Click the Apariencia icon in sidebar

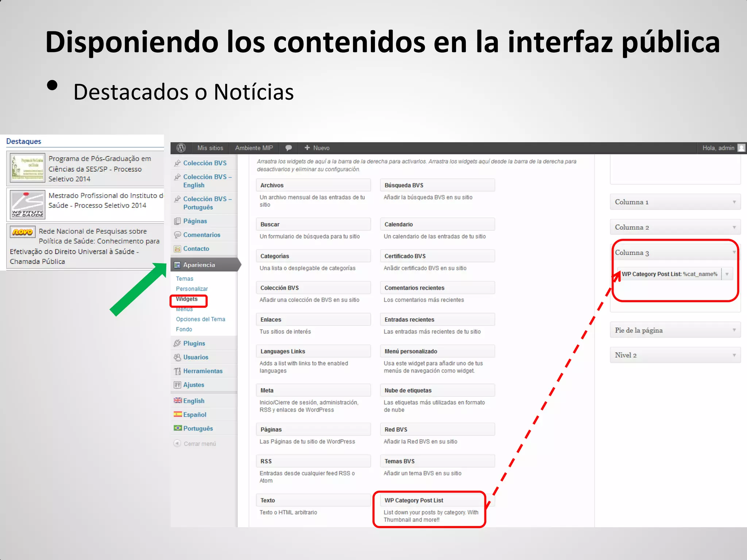click(x=178, y=265)
